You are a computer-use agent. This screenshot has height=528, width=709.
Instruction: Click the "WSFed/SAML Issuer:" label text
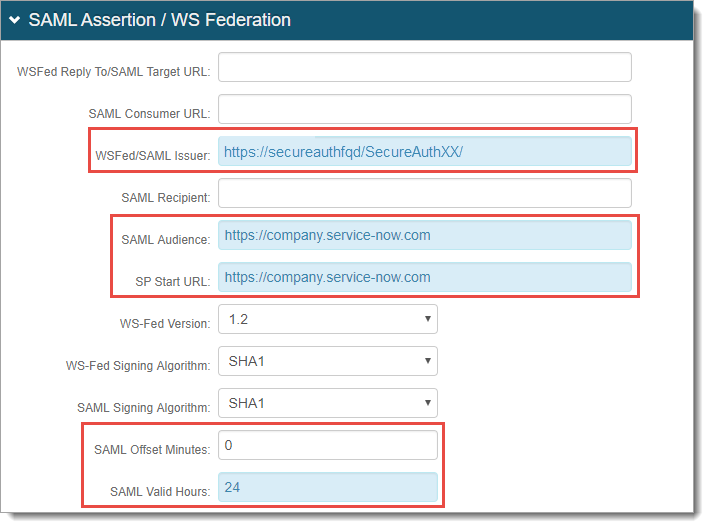(151, 155)
